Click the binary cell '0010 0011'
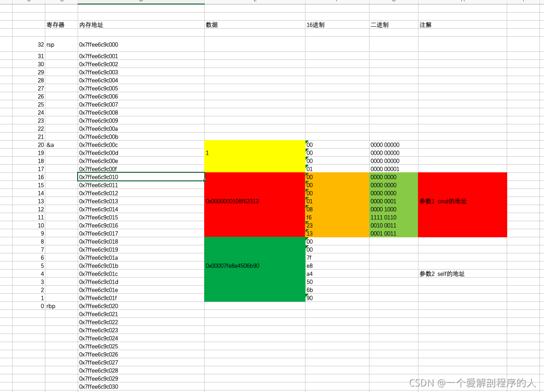This screenshot has width=544, height=392. click(394, 225)
